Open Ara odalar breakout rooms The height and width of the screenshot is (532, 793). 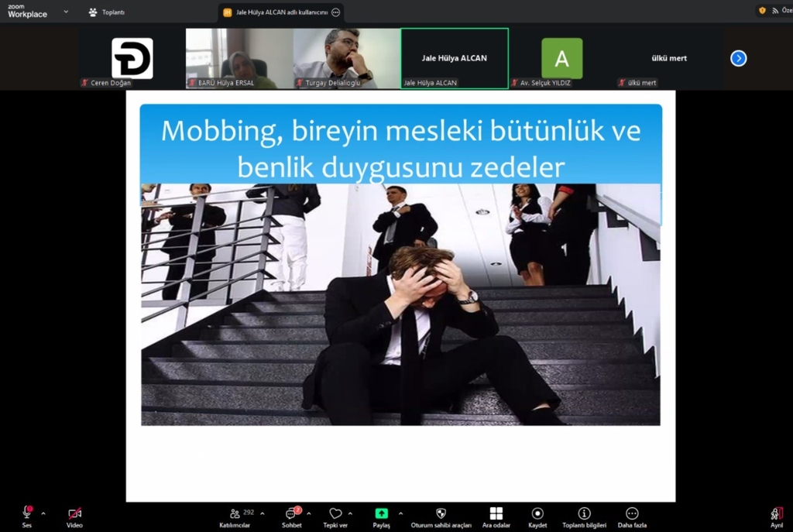click(496, 513)
